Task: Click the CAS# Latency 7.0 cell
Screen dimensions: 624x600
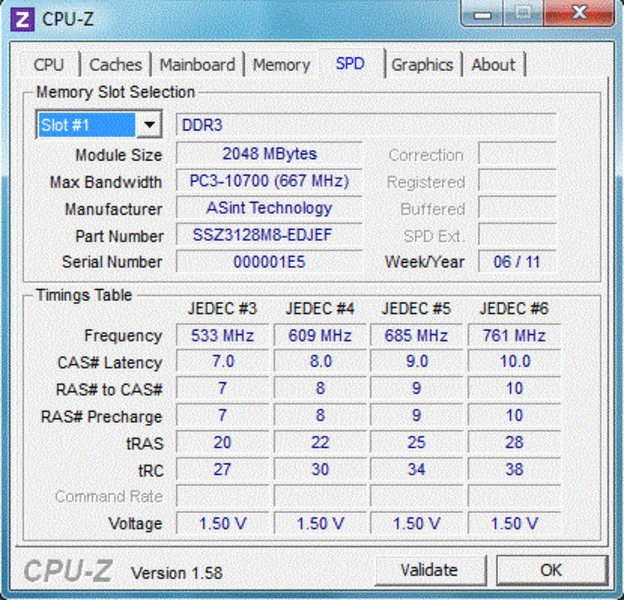Action: click(222, 362)
